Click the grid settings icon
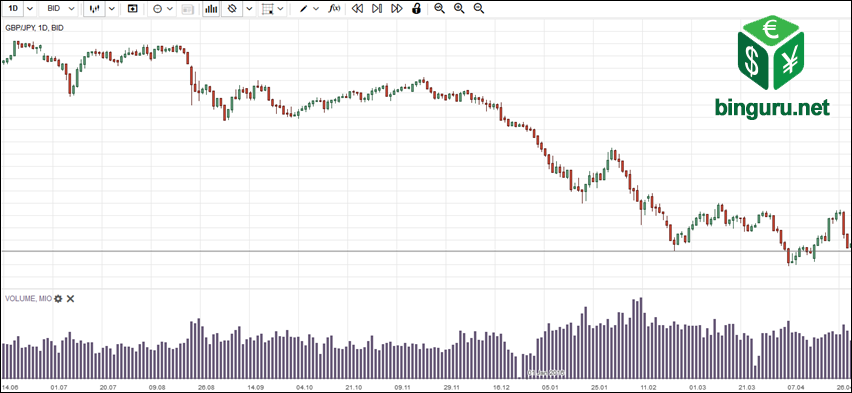This screenshot has height=393, width=852. (x=267, y=9)
